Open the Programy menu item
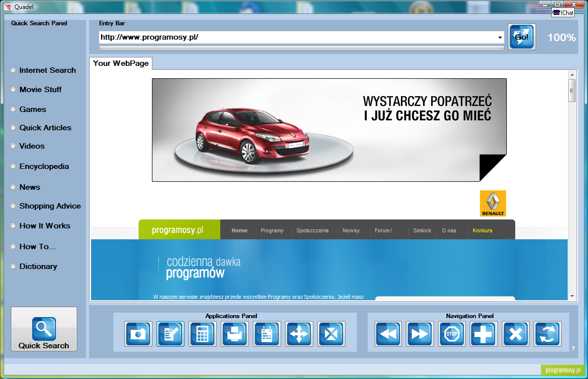The height and width of the screenshot is (379, 588). 272,230
